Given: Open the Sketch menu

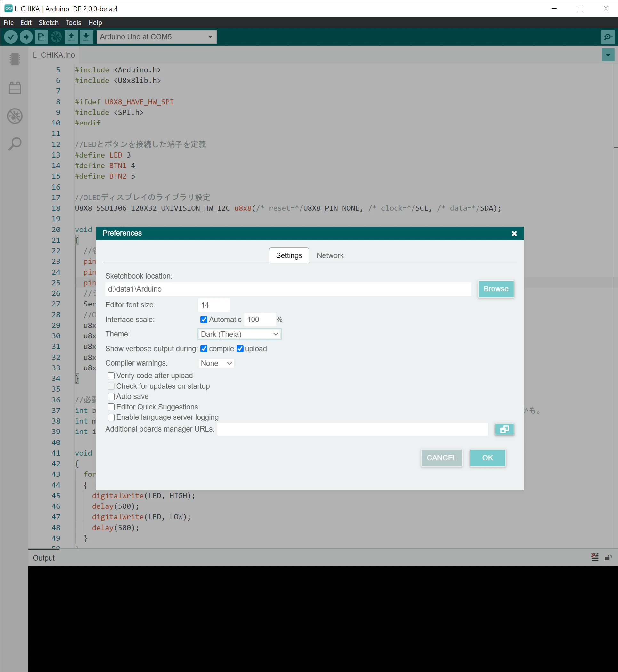Looking at the screenshot, I should (49, 22).
